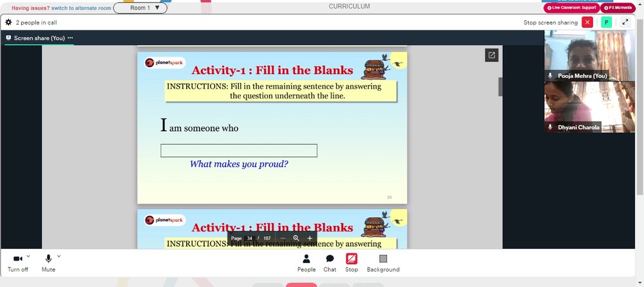Expand camera device options chevron
The height and width of the screenshot is (287, 644).
(28, 256)
